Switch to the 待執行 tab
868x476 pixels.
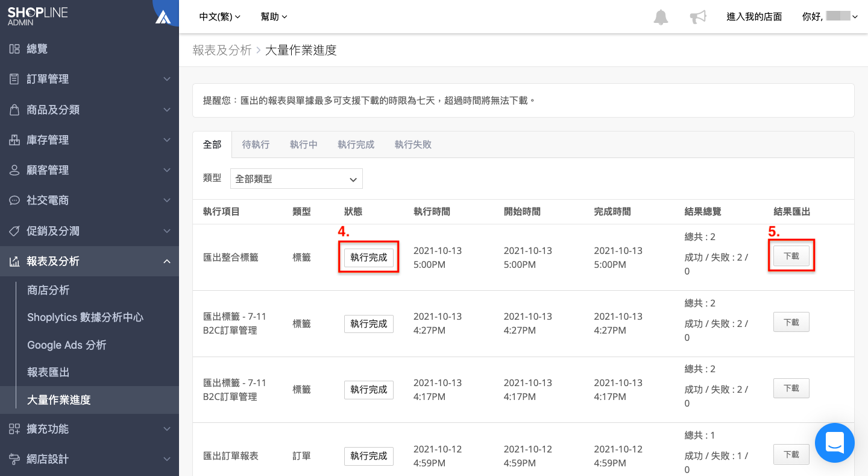click(256, 145)
